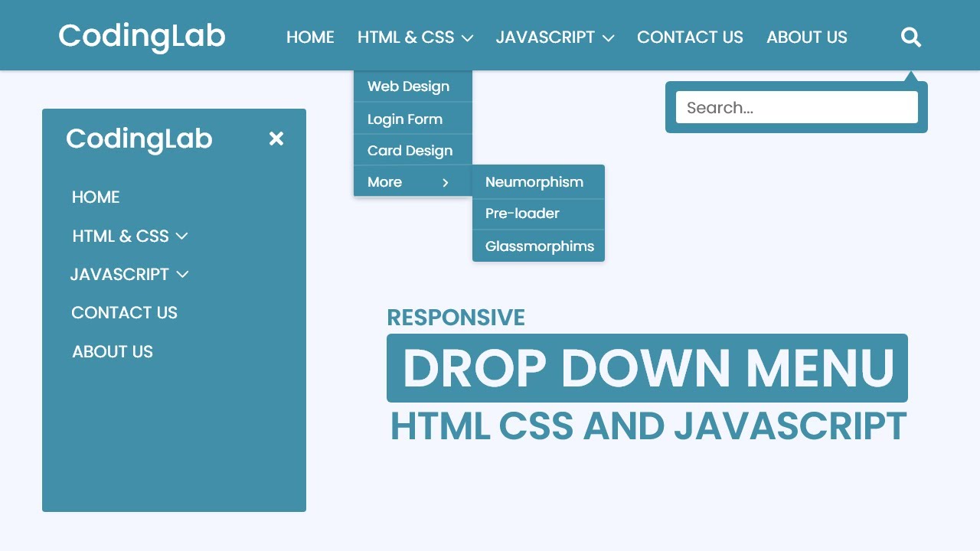The width and height of the screenshot is (980, 551).
Task: Click the DROP DOWN MENU banner
Action: 647,368
